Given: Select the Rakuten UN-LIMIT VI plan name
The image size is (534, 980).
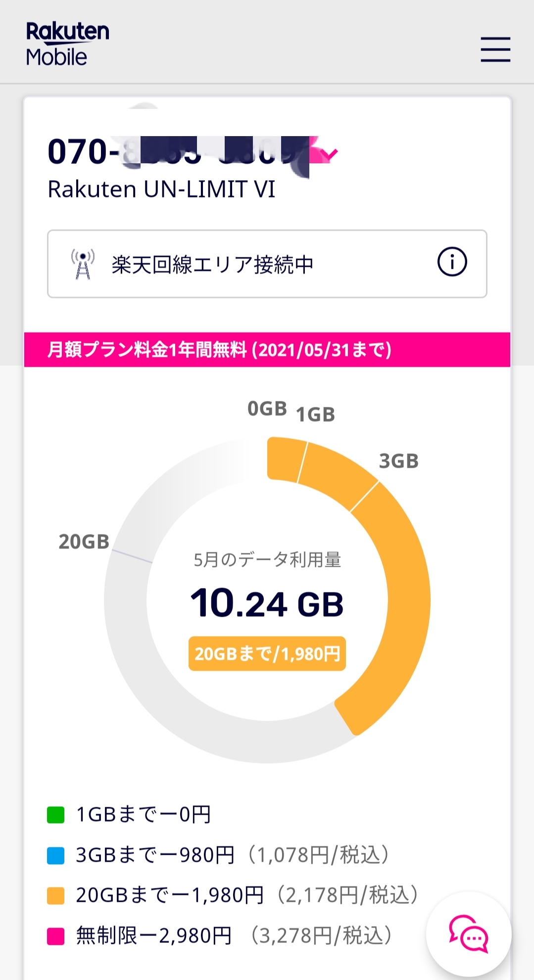Looking at the screenshot, I should [161, 189].
